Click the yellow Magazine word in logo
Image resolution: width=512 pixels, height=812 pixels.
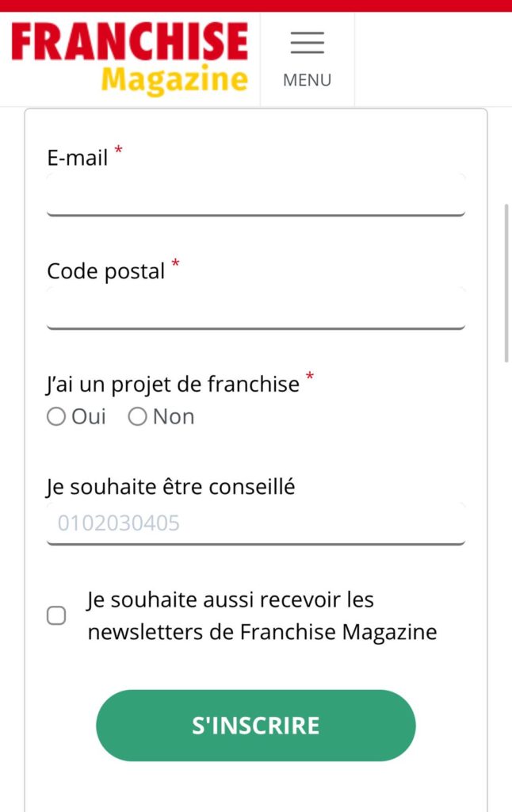174,80
